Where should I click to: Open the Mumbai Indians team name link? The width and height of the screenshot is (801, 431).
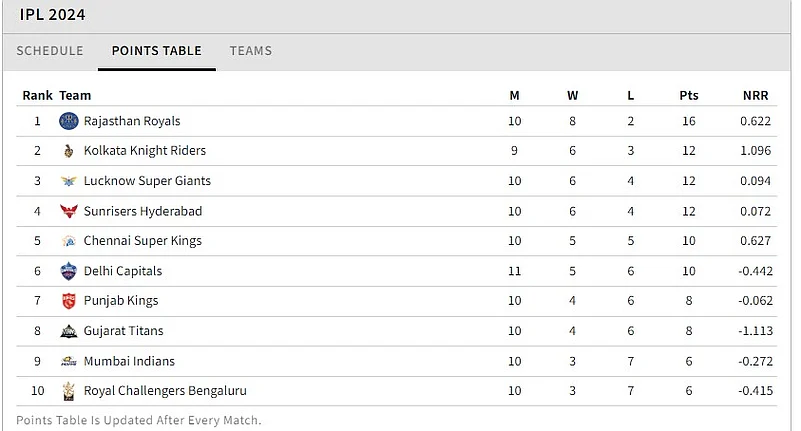coord(127,361)
